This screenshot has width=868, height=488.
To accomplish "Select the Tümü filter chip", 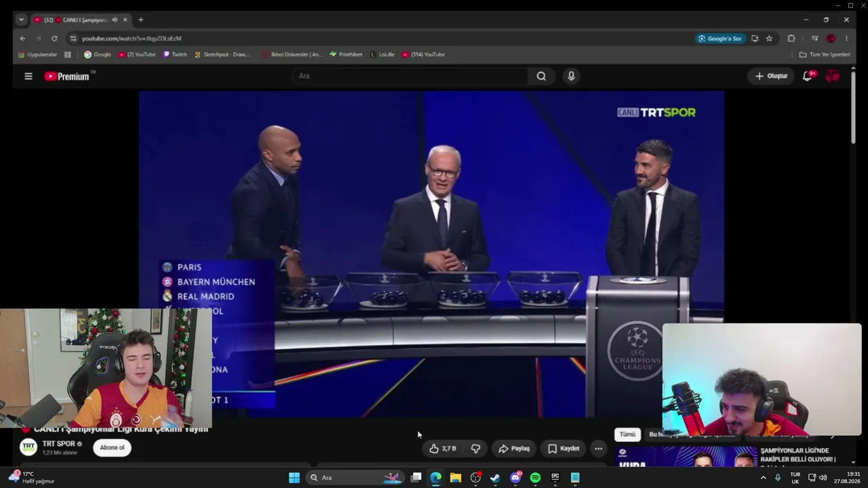I will pos(627,434).
